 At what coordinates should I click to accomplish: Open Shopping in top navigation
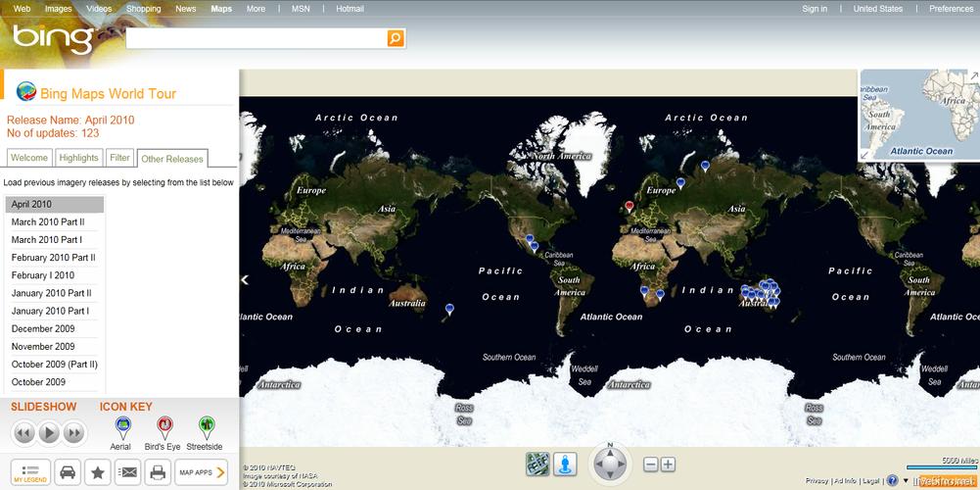tap(143, 9)
